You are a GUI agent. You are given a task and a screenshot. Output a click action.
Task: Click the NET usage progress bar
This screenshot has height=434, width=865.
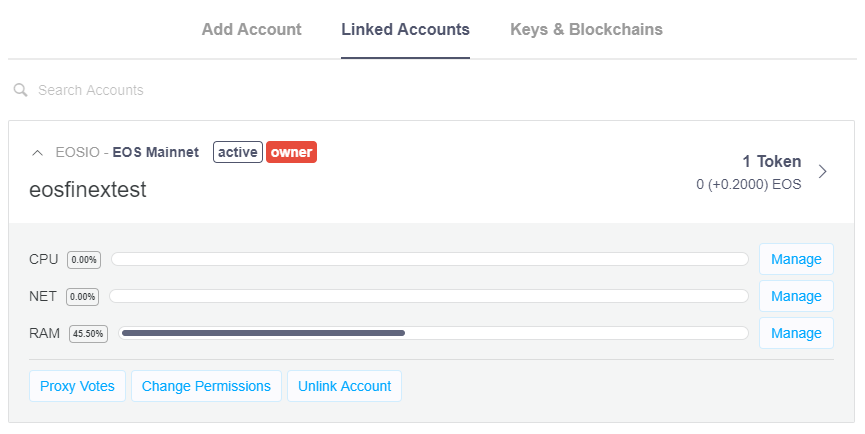(x=429, y=296)
